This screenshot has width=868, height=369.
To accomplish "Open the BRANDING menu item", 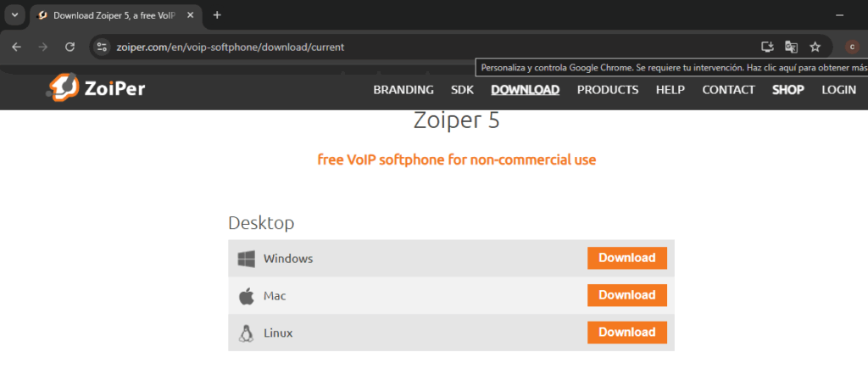I will (x=403, y=90).
